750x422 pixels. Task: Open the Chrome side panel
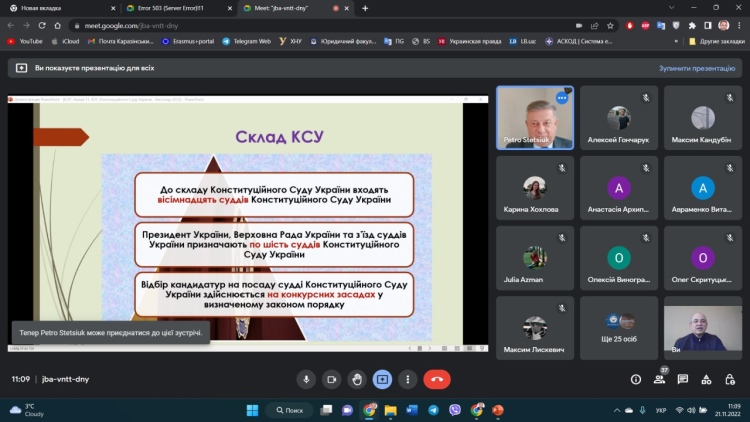pos(708,26)
